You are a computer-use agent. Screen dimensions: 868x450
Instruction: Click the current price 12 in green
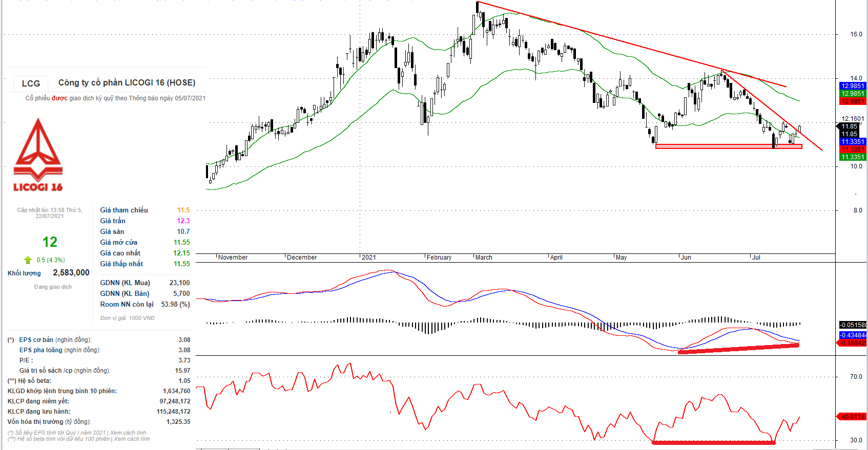[x=50, y=242]
